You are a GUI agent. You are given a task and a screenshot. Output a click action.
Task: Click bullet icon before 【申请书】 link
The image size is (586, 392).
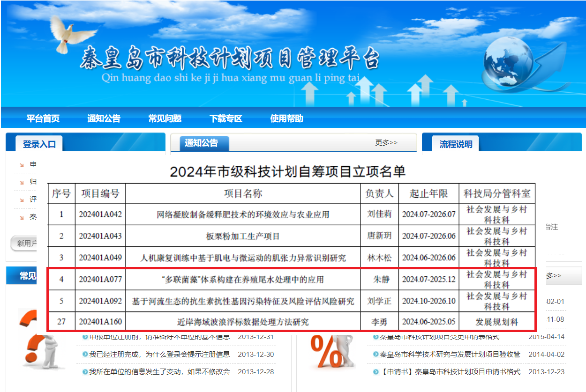point(376,372)
